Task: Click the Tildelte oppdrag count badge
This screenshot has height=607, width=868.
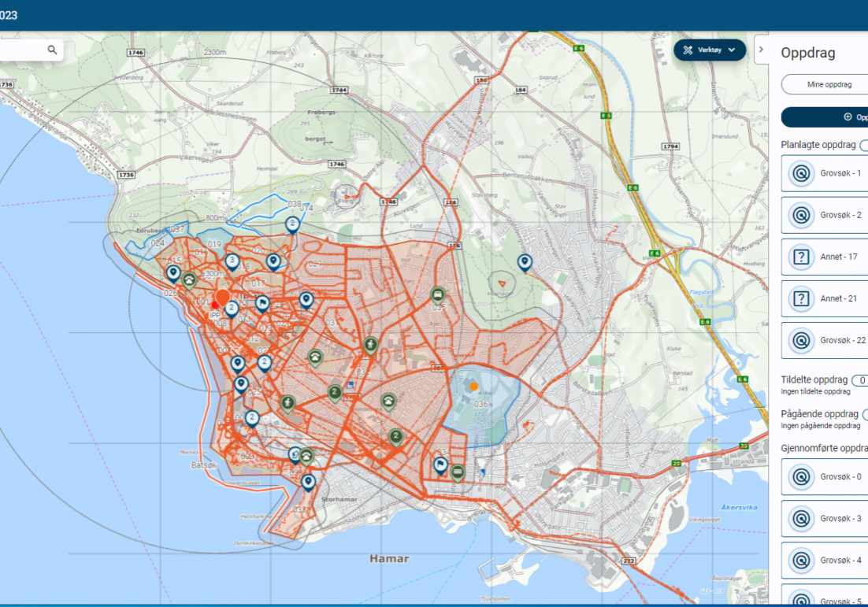Action: click(860, 380)
